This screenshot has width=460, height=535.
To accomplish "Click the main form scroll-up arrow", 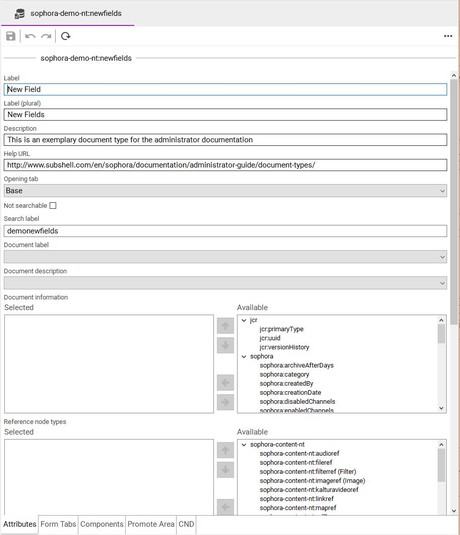I will pos(454,75).
